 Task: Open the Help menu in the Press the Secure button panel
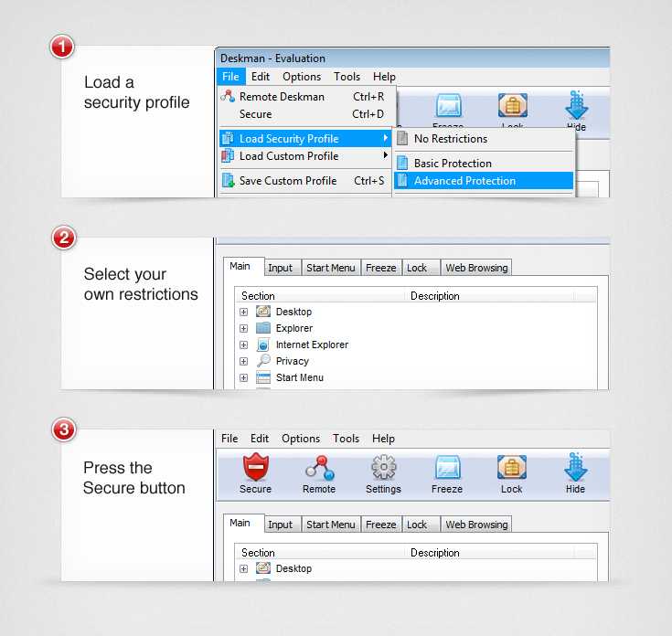click(383, 439)
